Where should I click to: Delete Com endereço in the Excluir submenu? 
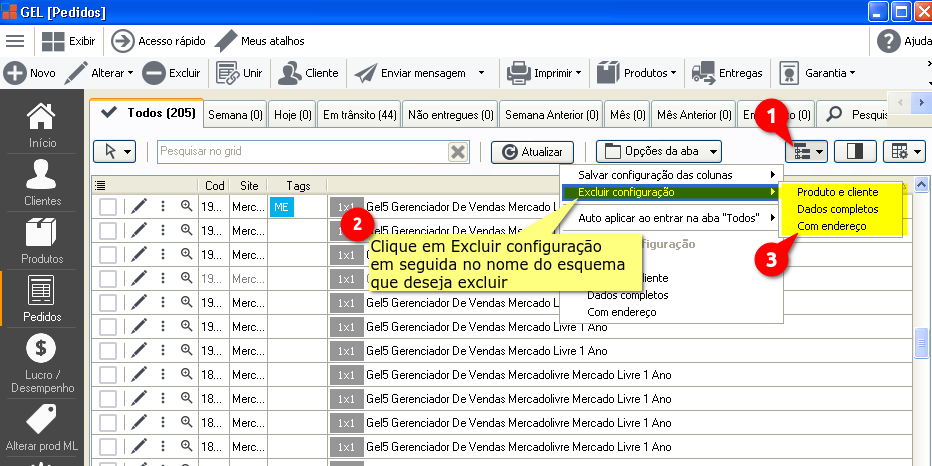[x=832, y=226]
